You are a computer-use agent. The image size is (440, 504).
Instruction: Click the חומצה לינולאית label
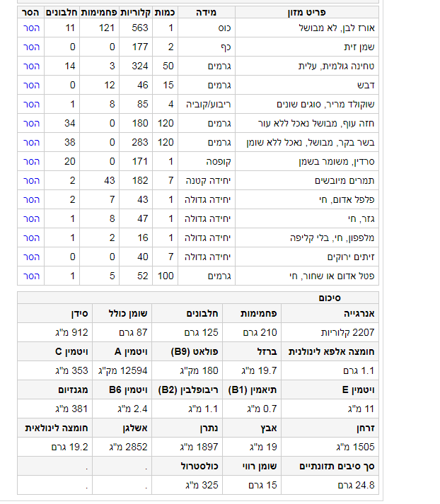point(57,428)
